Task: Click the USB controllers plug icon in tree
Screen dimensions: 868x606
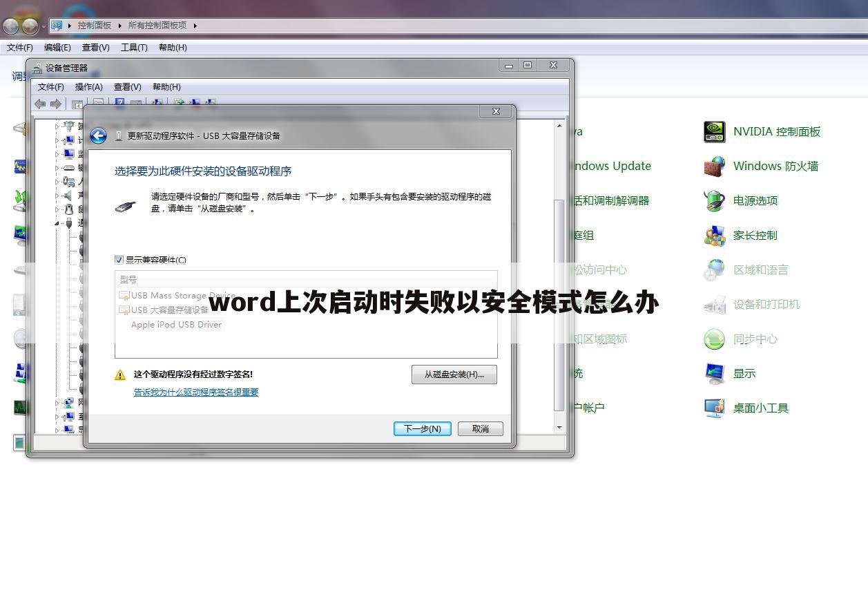Action: [68, 222]
